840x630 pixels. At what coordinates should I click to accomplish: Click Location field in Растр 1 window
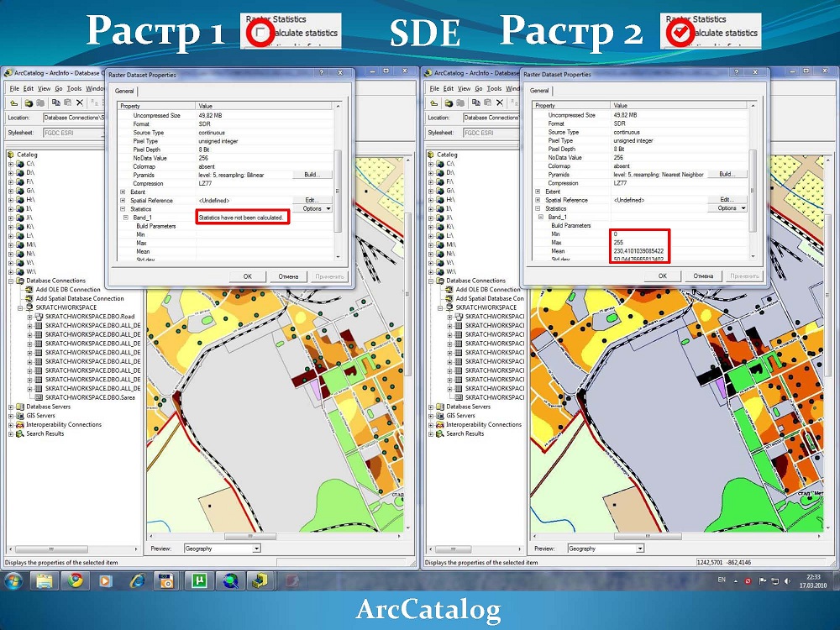coord(73,118)
